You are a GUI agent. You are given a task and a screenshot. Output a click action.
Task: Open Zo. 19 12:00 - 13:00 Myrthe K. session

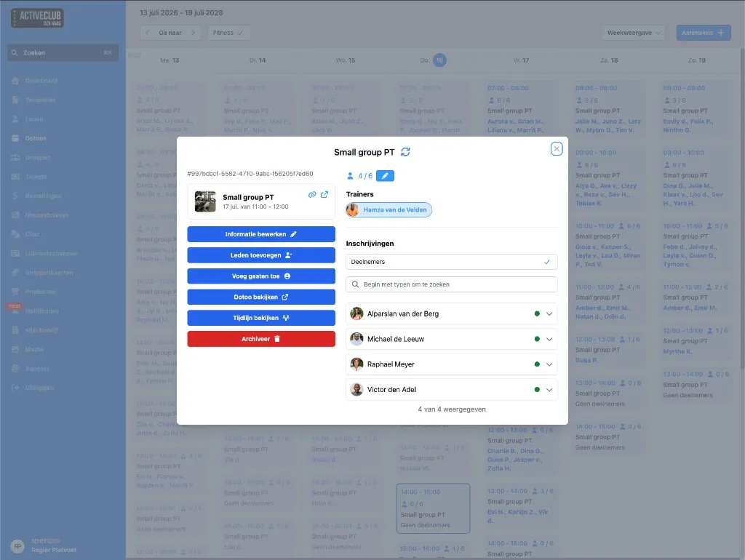pos(696,341)
